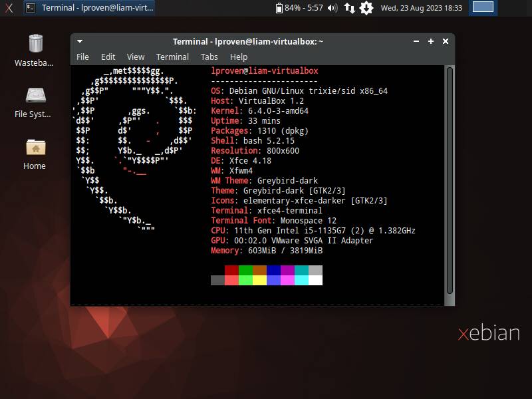
Task: Click the 'Theme: Greybird-dark [GTK2/3]' line
Action: click(x=278, y=190)
